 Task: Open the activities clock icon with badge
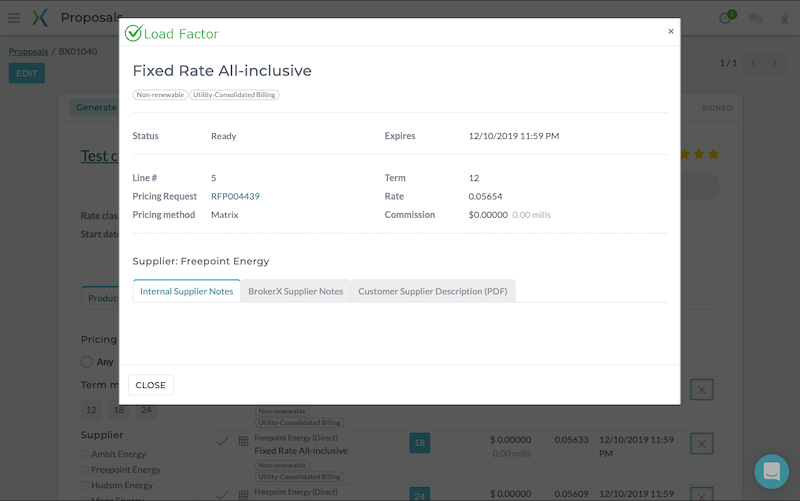coord(727,18)
